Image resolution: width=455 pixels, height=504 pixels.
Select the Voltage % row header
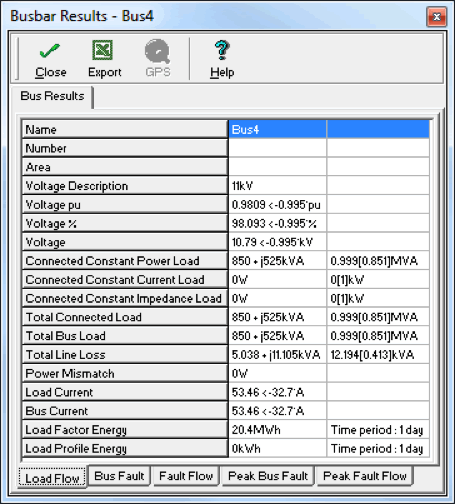(x=125, y=223)
